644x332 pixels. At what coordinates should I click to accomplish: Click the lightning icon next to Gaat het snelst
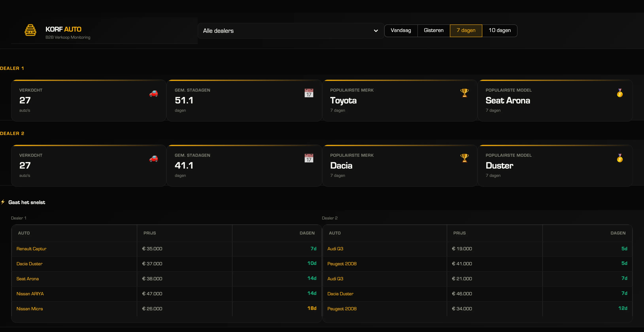(3, 202)
